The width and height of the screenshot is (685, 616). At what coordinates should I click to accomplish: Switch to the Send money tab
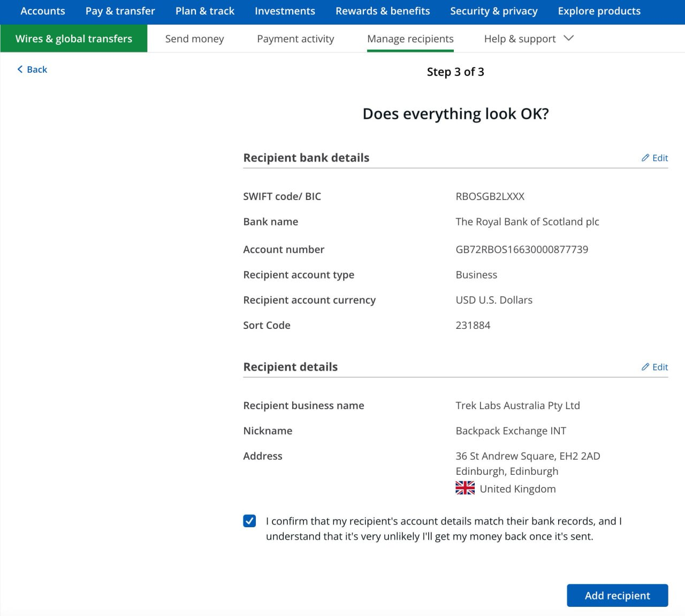point(194,39)
